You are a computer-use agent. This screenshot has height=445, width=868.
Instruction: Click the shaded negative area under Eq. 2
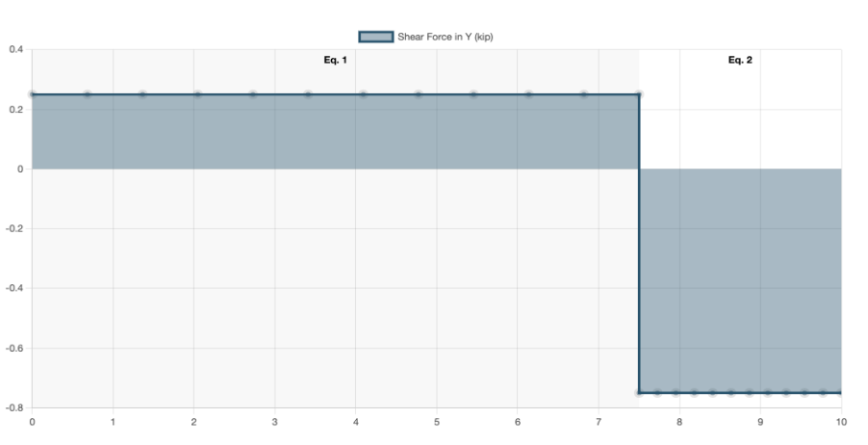(740, 279)
